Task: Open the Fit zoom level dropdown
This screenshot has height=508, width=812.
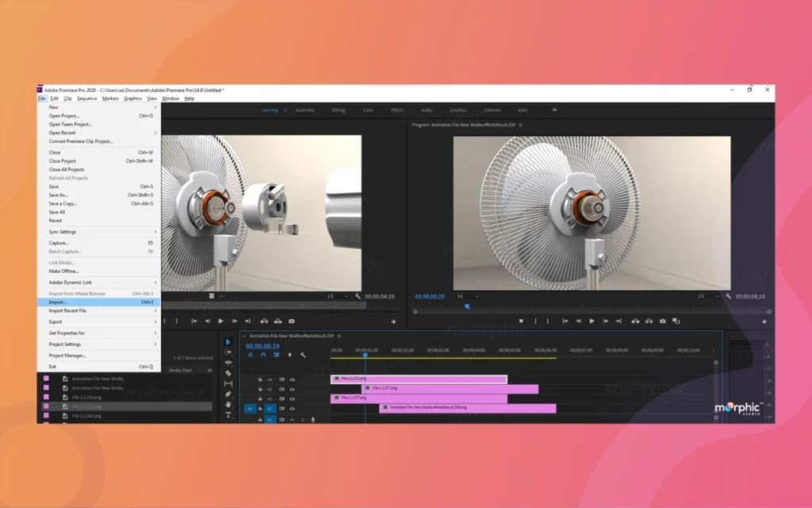Action: click(x=467, y=296)
